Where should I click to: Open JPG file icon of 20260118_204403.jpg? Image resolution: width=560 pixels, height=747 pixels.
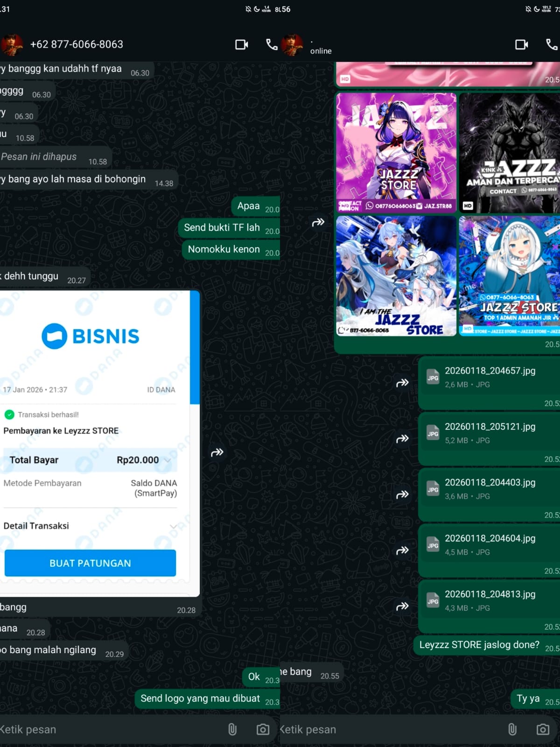(x=433, y=489)
